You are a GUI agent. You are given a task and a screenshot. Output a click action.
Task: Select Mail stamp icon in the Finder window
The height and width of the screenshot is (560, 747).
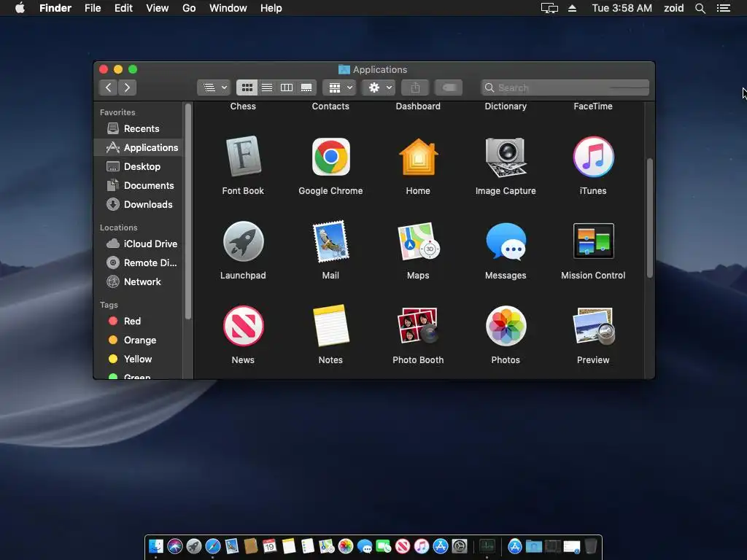330,241
